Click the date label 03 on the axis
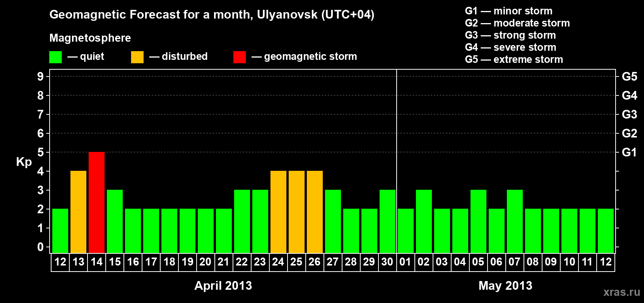 [442, 262]
